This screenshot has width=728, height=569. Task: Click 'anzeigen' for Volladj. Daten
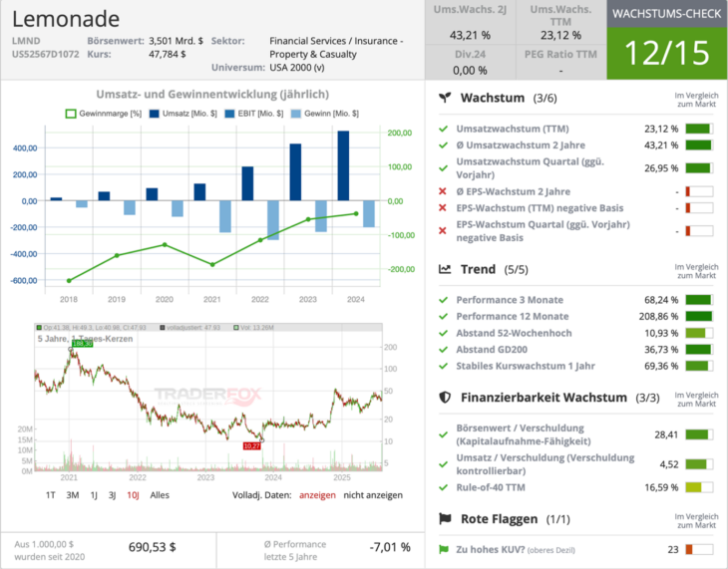click(x=317, y=495)
